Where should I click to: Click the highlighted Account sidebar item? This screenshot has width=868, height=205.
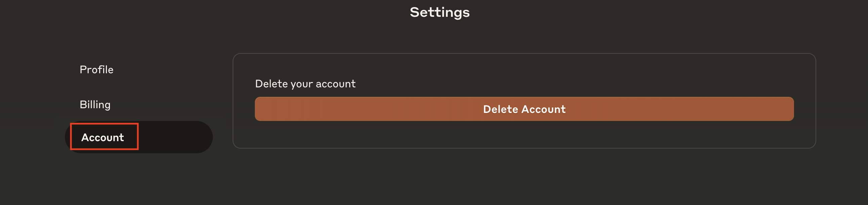tap(103, 137)
